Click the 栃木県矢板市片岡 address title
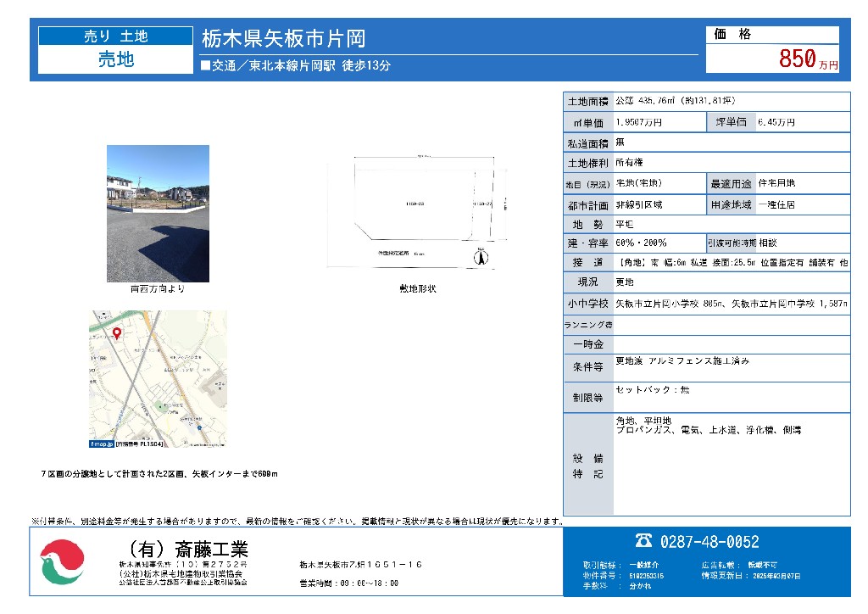868x614 pixels. 283,39
